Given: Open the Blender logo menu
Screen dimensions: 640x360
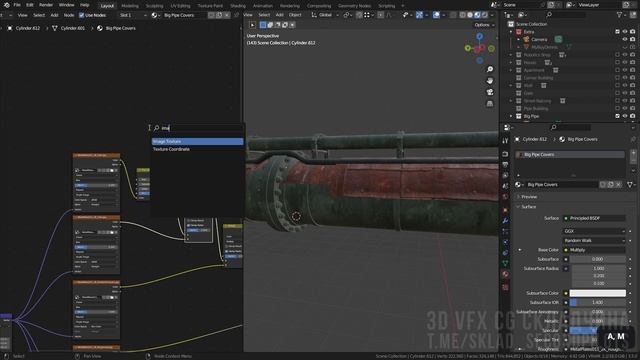Looking at the screenshot, I should 7,5.
